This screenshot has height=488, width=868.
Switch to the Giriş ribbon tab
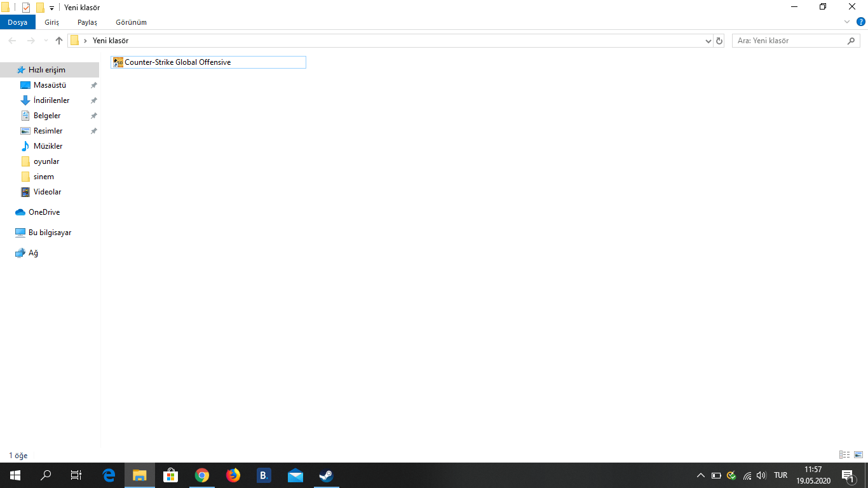pos(51,22)
